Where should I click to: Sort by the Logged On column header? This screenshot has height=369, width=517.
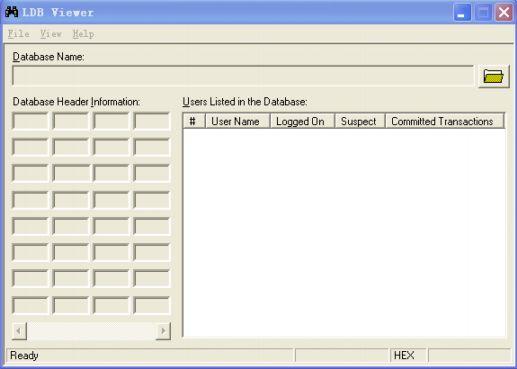click(302, 121)
